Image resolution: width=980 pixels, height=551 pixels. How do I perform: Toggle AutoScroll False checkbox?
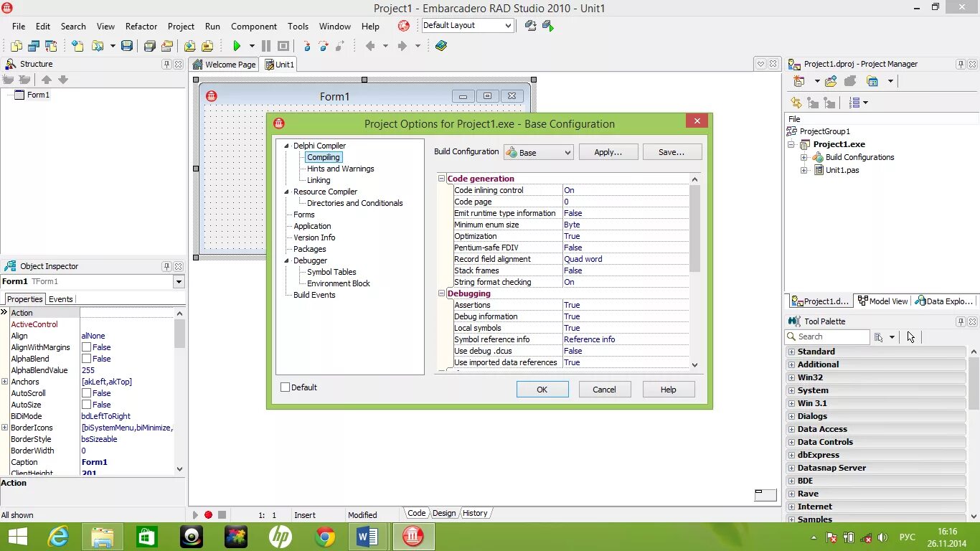click(x=86, y=393)
